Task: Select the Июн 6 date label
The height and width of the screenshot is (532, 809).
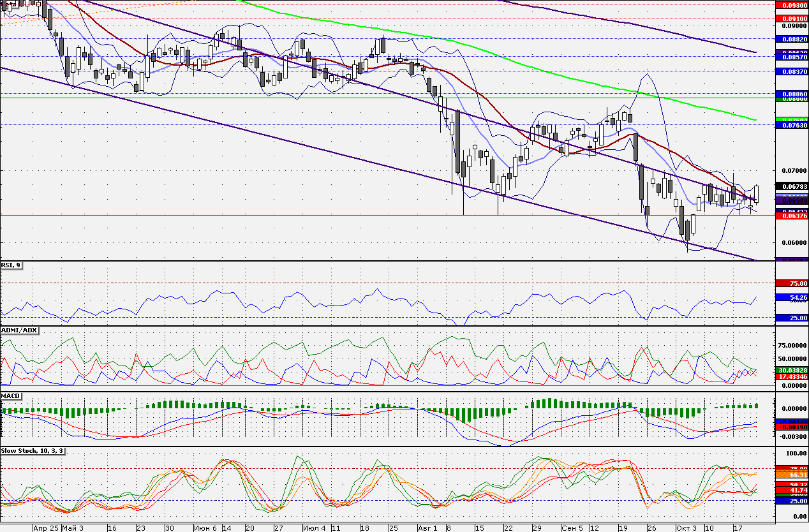Action: coord(204,528)
